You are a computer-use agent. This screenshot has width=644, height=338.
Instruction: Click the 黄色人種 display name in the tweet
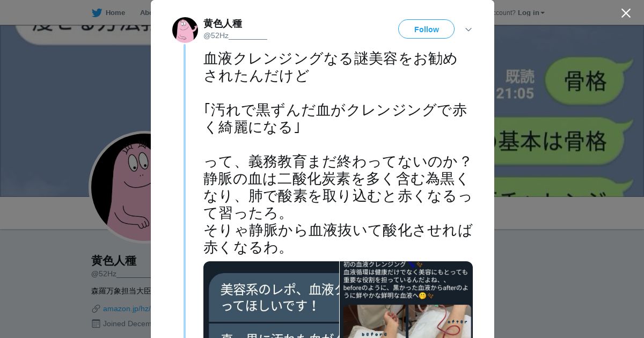pos(223,24)
